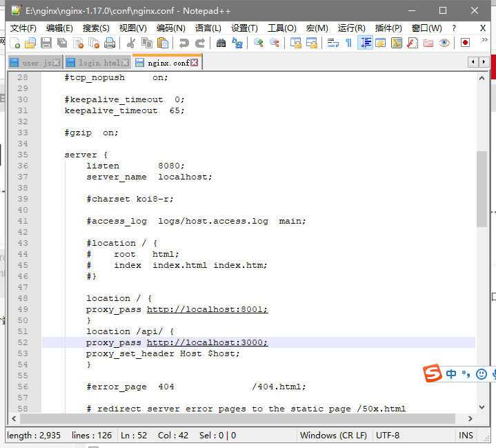Click the tab bar right arrow

(484, 61)
